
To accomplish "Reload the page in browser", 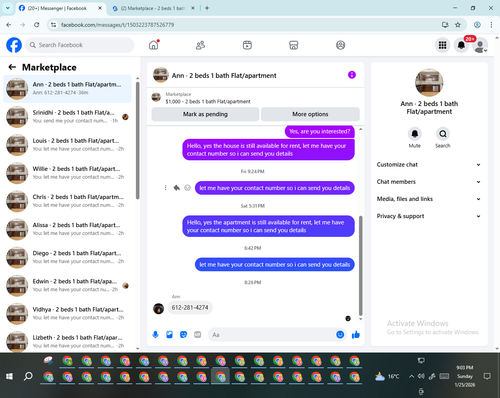I will tap(37, 25).
